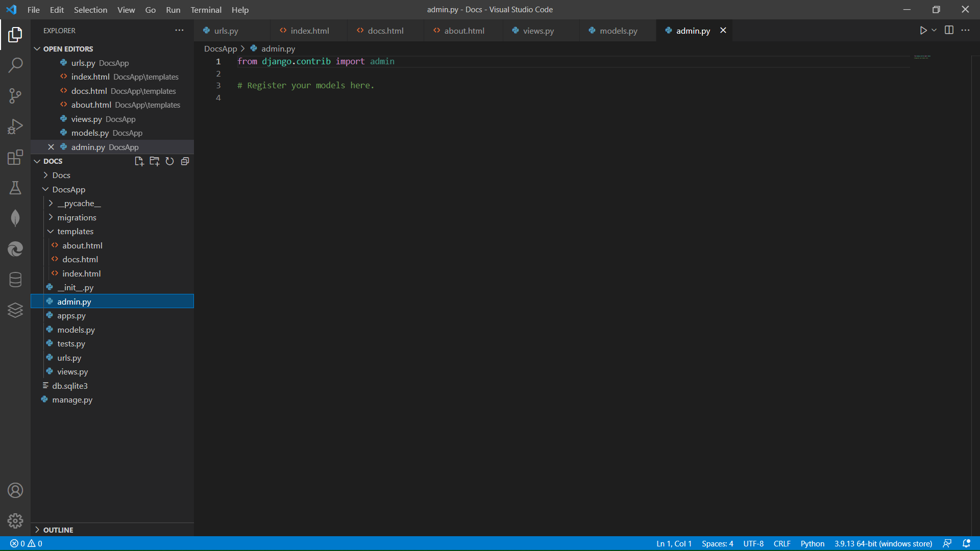Image resolution: width=980 pixels, height=551 pixels.
Task: Click the New File icon in DOCS header
Action: coord(139,161)
